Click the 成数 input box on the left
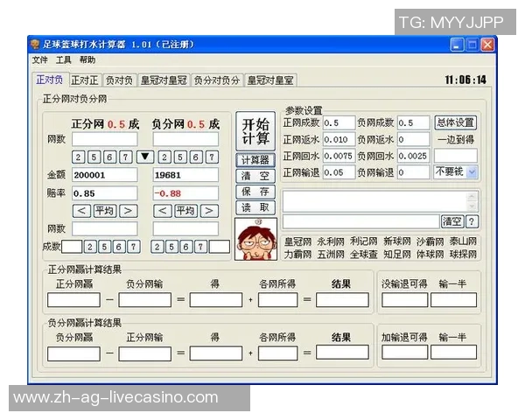This screenshot has height=420, width=525. tap(72, 247)
